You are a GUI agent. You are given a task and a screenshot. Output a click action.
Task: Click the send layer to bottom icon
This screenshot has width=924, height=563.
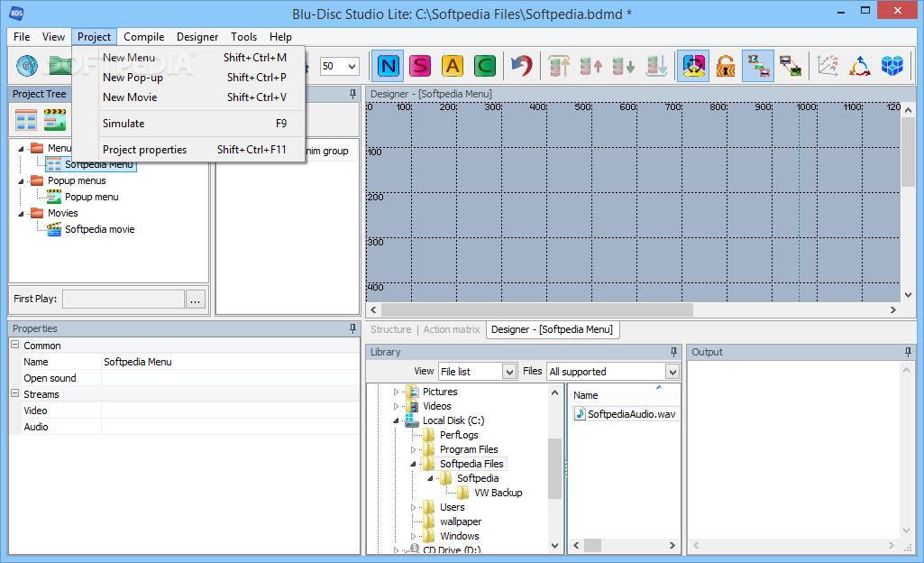656,66
